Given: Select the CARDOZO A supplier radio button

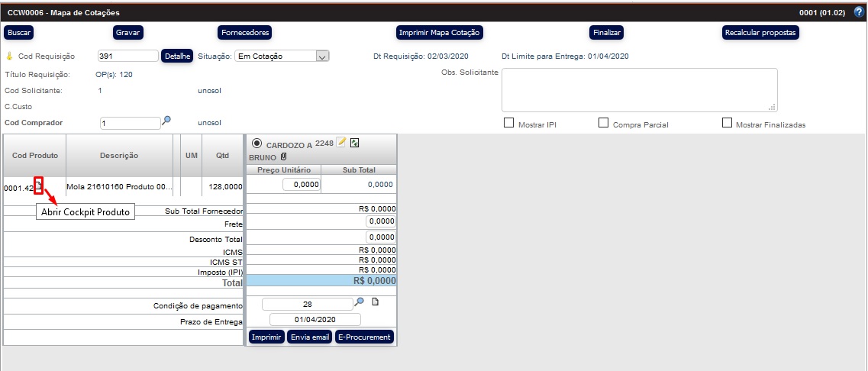Looking at the screenshot, I should tap(257, 144).
